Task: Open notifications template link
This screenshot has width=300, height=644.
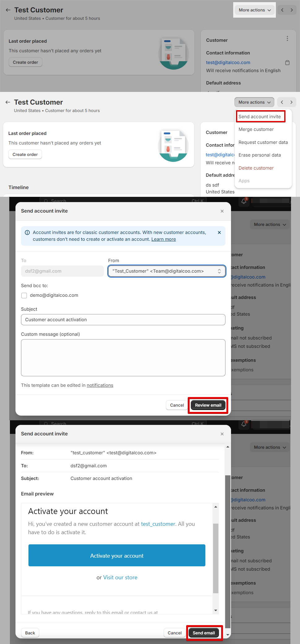Action: pos(100,385)
